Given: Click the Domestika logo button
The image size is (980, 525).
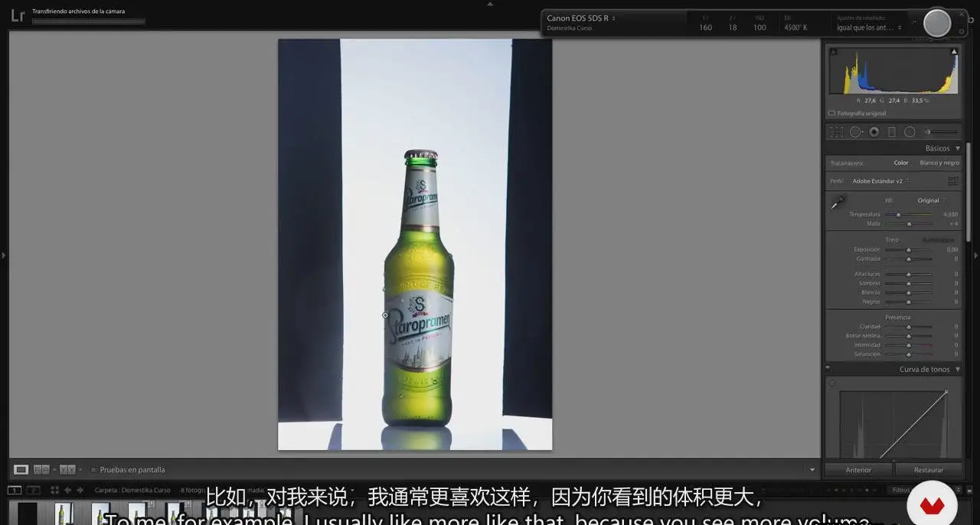Looking at the screenshot, I should 932,505.
